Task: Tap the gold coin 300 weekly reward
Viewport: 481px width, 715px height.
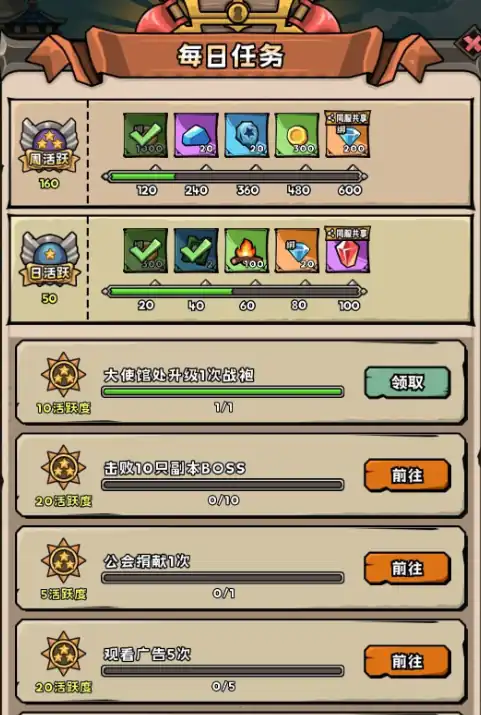Action: coord(297,135)
